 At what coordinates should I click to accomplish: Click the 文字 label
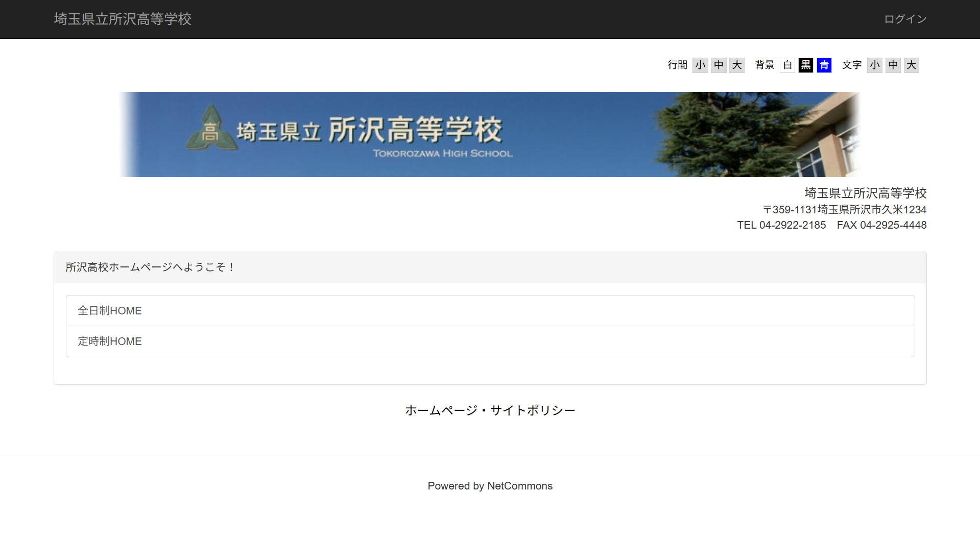point(852,65)
